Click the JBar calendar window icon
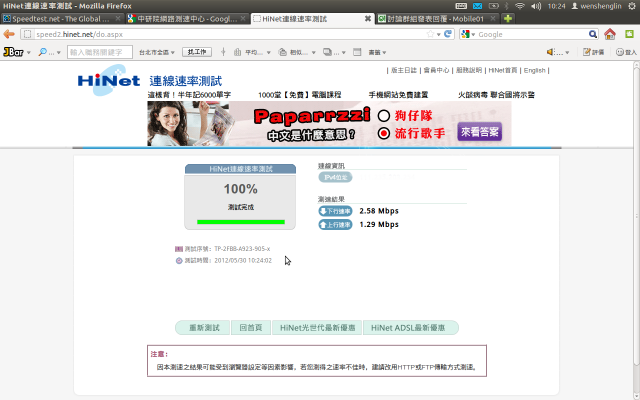The width and height of the screenshot is (640, 400). [x=357, y=52]
